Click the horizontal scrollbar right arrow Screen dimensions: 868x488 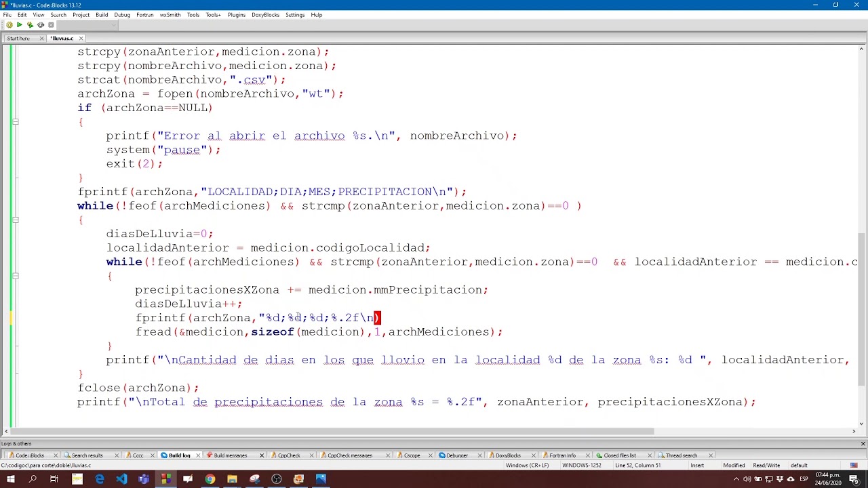(x=854, y=431)
